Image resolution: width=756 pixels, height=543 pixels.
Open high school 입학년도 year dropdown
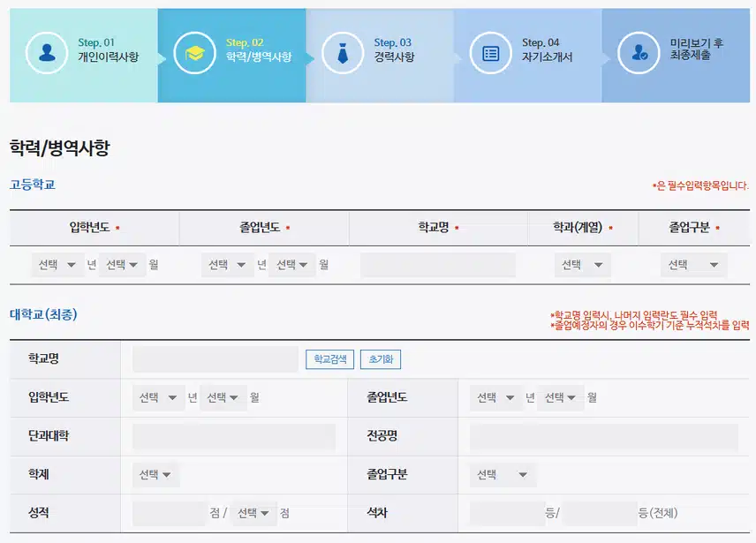coord(58,265)
